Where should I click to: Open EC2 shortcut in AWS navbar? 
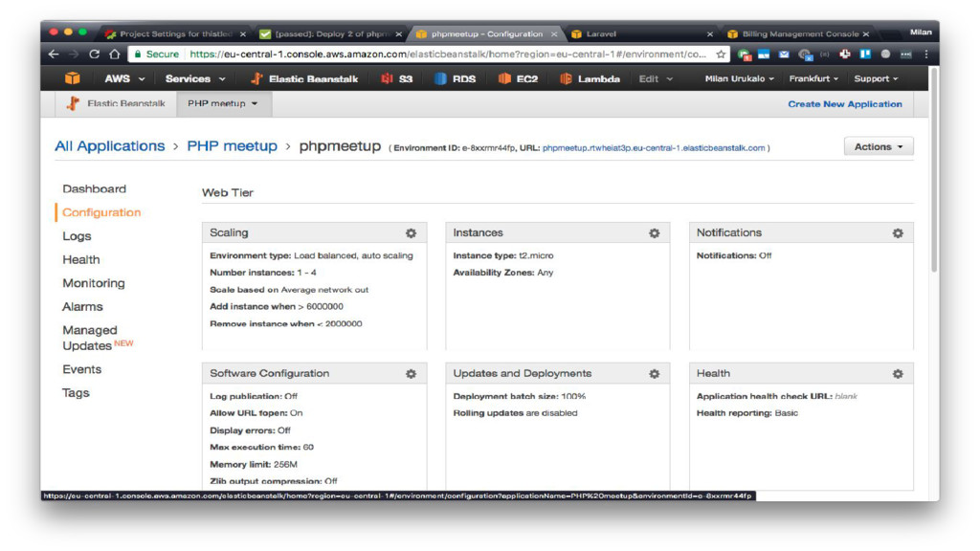point(518,78)
